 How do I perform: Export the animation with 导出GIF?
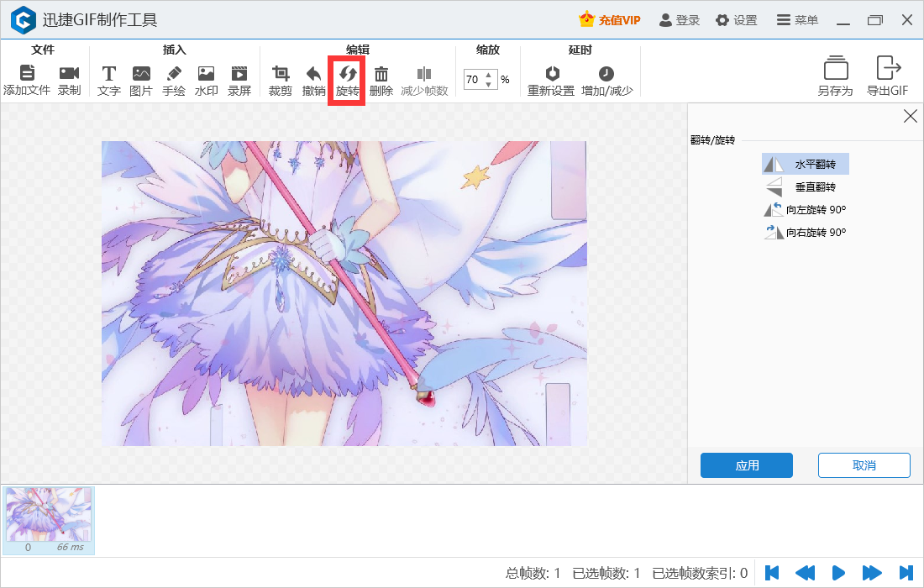click(888, 76)
